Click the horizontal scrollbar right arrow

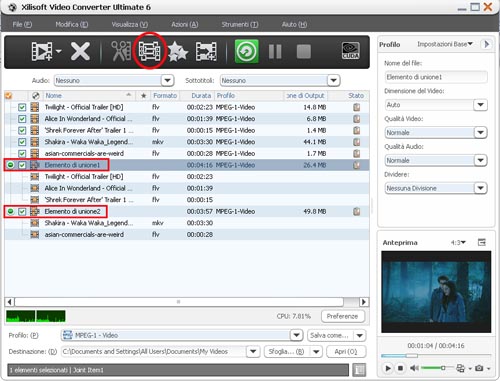pos(364,302)
